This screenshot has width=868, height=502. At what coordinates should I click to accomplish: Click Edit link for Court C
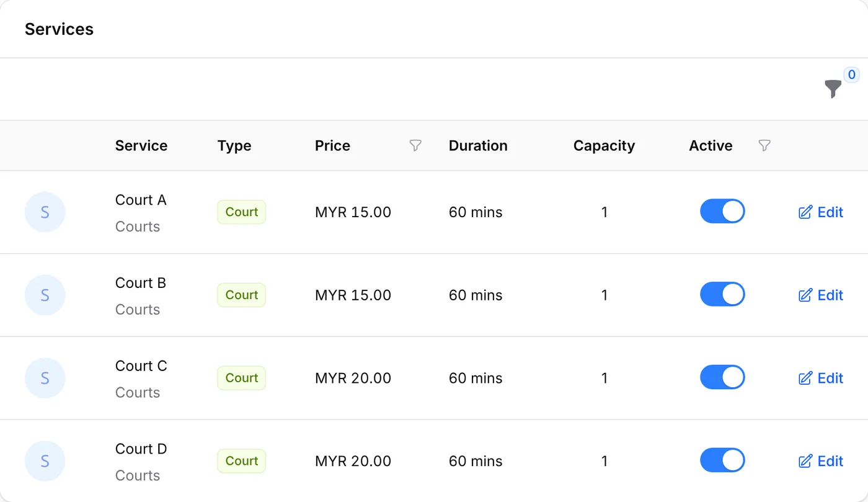pyautogui.click(x=820, y=379)
